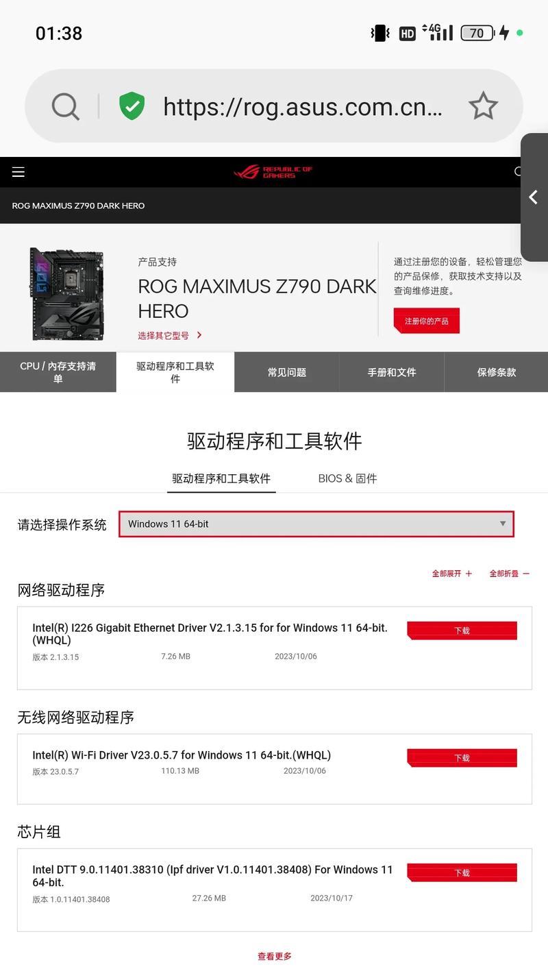
Task: Bookmark page with the star icon
Action: click(483, 106)
